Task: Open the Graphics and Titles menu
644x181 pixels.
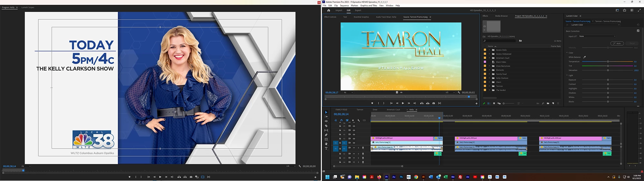Action: coord(369,5)
